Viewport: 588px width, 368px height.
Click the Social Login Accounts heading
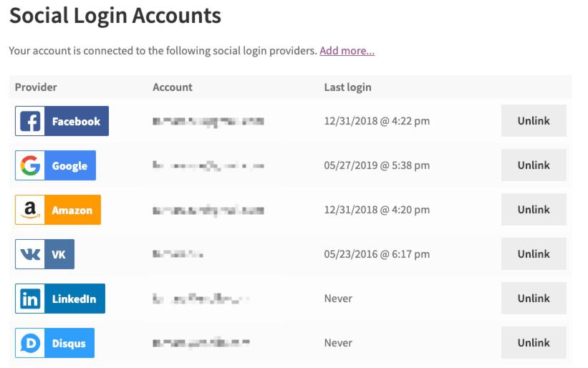(x=115, y=15)
